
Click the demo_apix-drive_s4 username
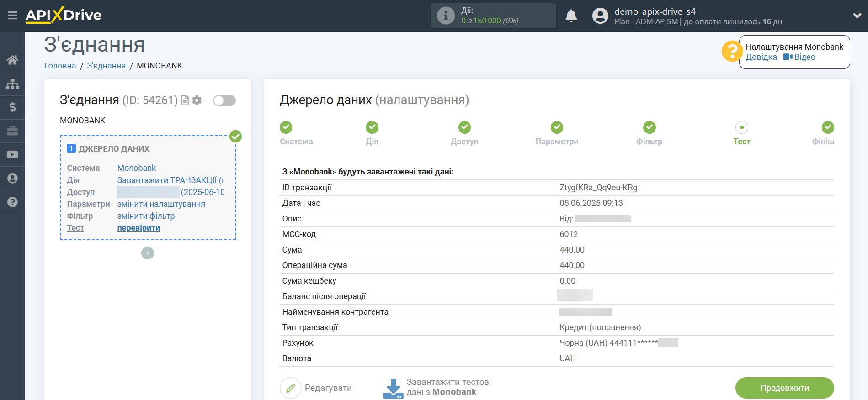pos(655,11)
